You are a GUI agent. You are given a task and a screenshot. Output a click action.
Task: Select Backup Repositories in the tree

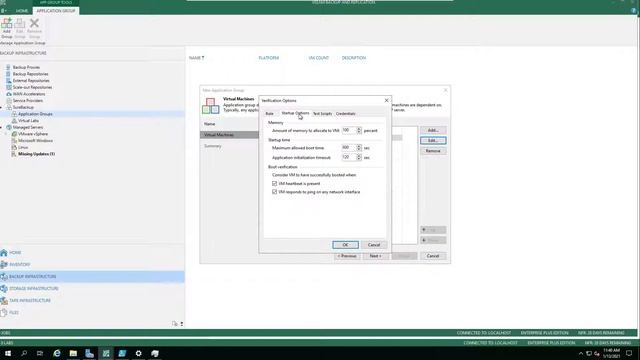30,74
